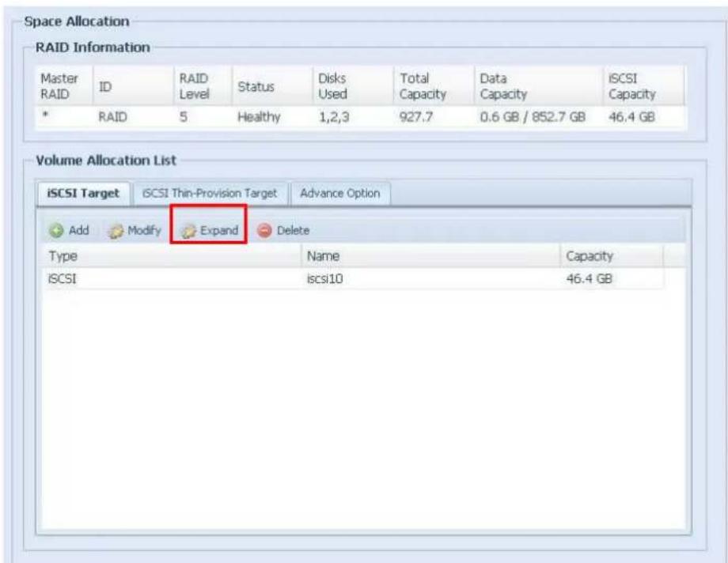
Task: Open the iSCSI Thin-Provision Target tab
Action: (x=210, y=193)
